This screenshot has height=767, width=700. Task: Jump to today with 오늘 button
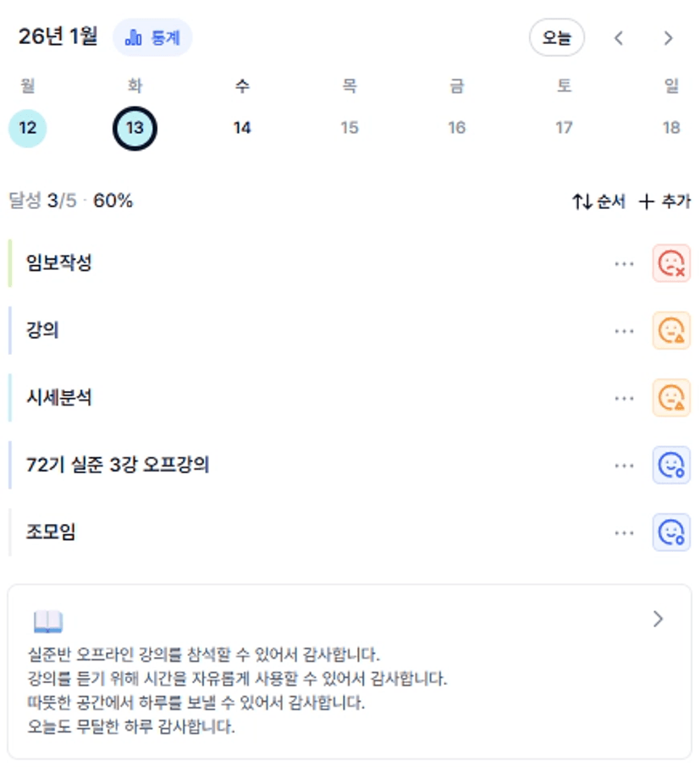(556, 38)
